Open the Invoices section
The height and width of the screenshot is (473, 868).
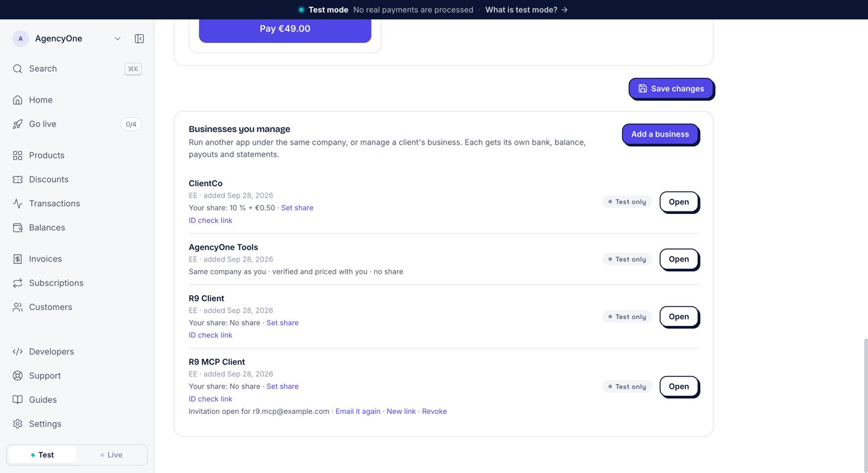[x=77, y=259]
